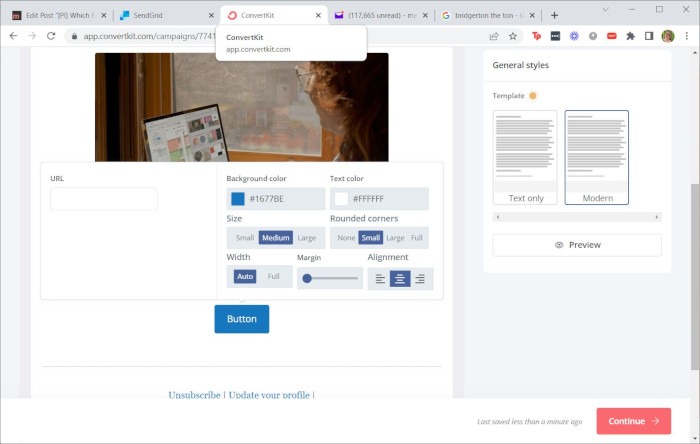Viewport: 700px width, 444px height.
Task: Click the email header image
Action: (x=242, y=107)
